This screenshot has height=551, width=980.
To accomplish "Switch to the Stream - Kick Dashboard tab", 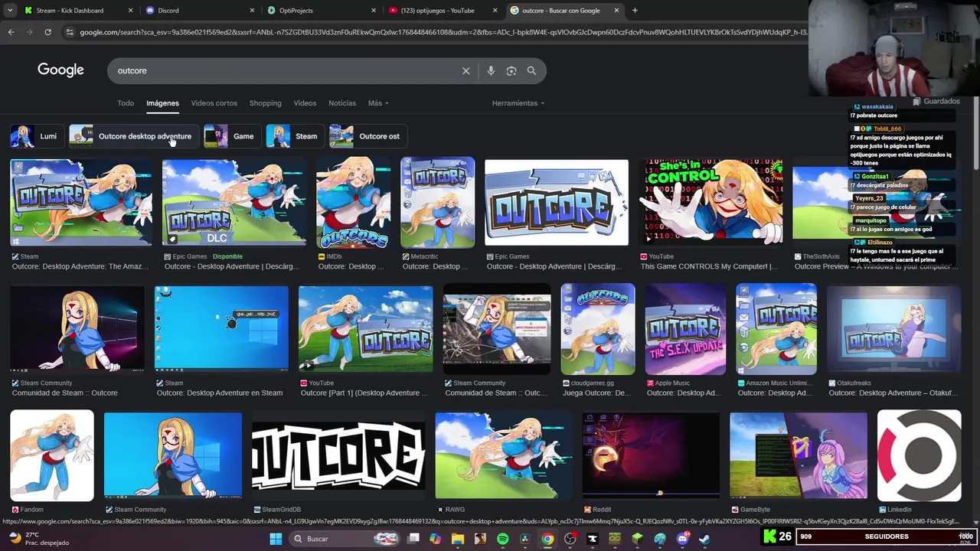I will click(x=78, y=11).
